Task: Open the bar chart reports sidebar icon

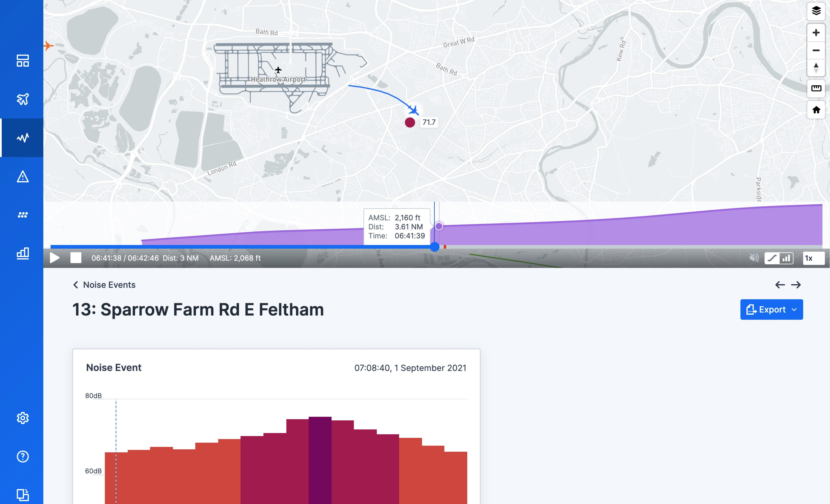Action: [23, 253]
